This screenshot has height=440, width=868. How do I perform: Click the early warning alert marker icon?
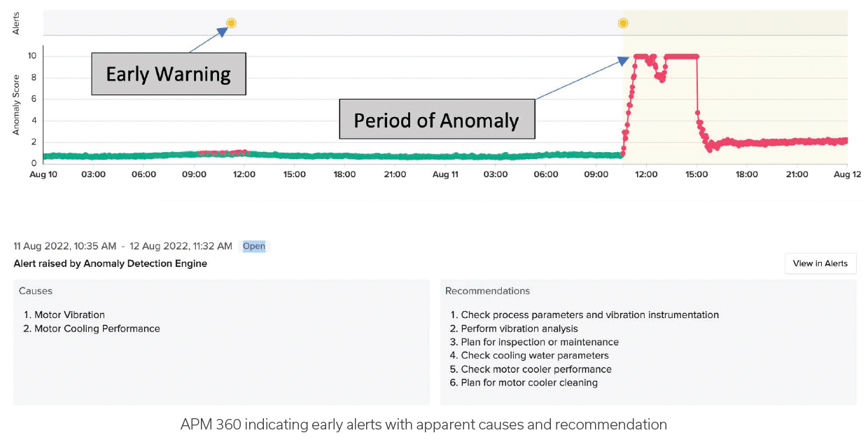click(231, 23)
